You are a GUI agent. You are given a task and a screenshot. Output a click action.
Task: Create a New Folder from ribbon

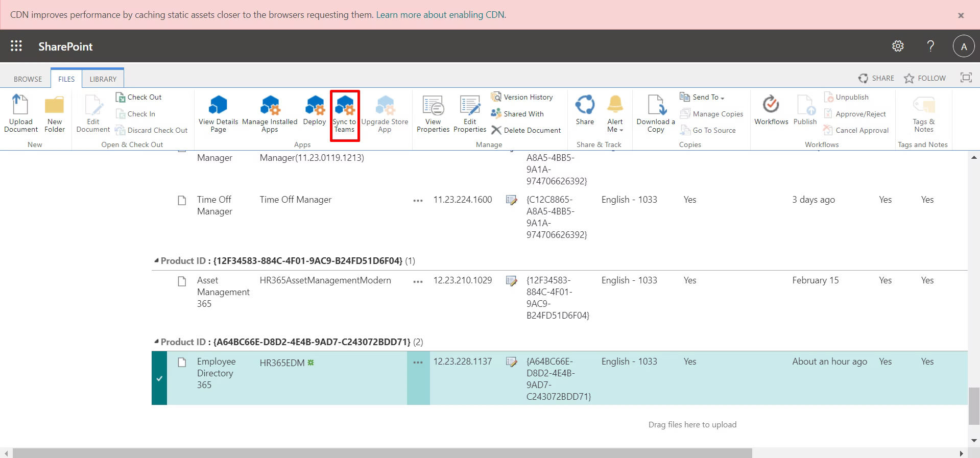tap(55, 113)
